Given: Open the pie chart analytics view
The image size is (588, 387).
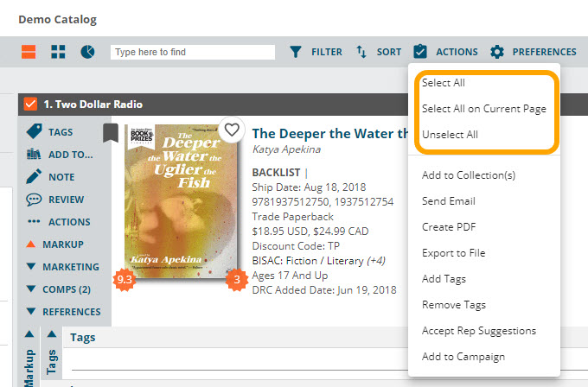Looking at the screenshot, I should coord(87,53).
